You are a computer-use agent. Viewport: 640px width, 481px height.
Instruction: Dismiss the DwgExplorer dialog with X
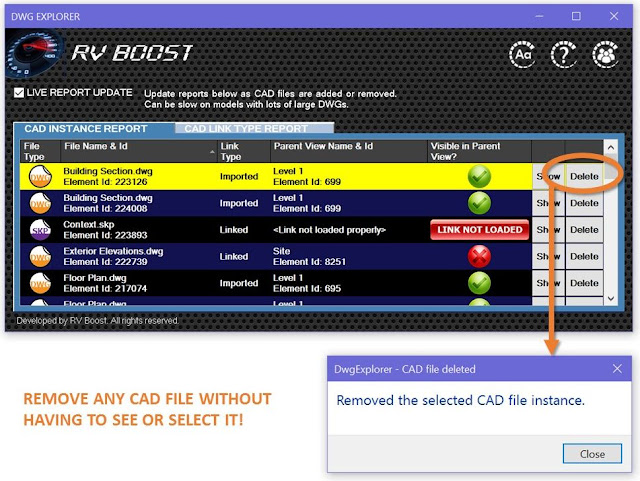[x=617, y=369]
